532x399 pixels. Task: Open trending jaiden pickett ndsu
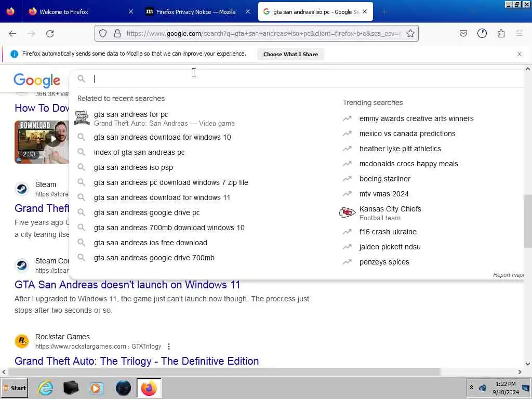pos(390,247)
